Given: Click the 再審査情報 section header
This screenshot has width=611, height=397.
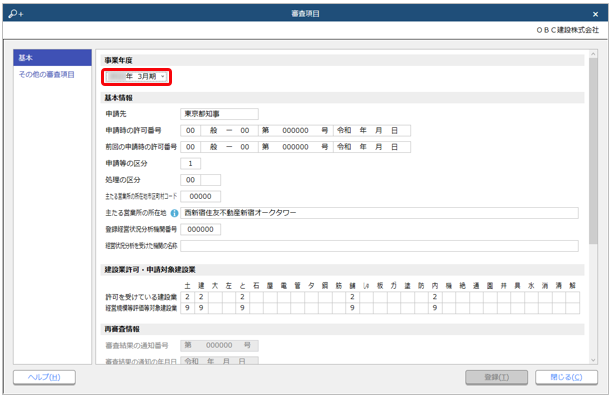Looking at the screenshot, I should tap(343, 329).
